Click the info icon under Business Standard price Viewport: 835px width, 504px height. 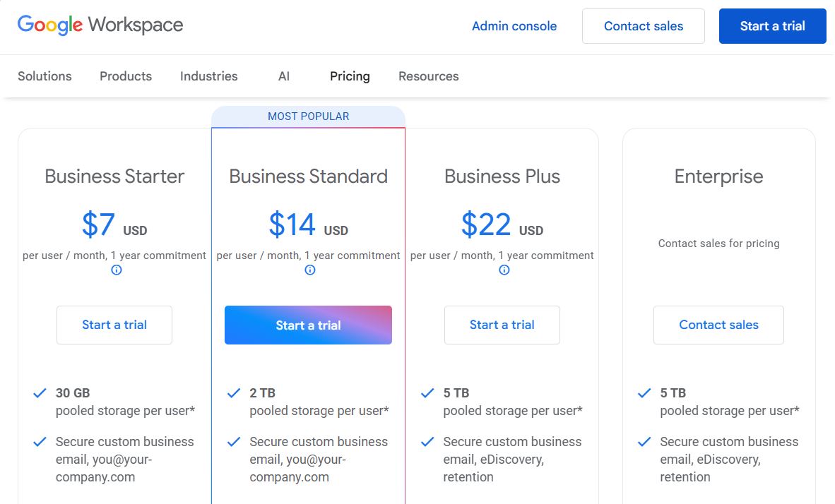pos(309,270)
